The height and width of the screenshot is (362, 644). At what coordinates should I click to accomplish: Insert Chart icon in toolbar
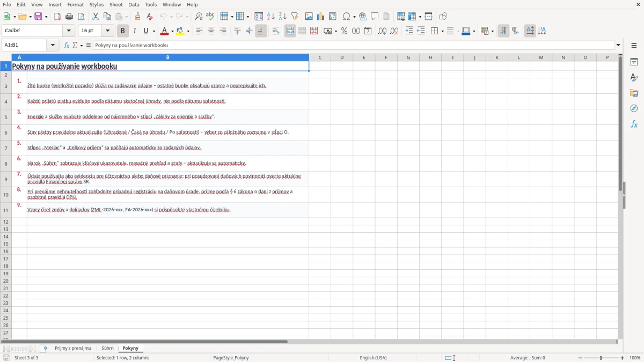[321, 17]
